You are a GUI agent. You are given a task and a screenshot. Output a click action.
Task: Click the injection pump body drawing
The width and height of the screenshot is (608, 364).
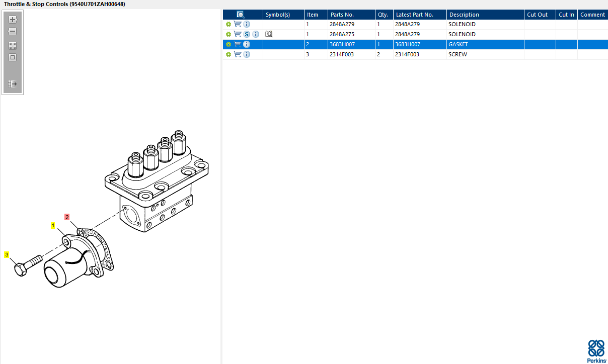coord(156,181)
